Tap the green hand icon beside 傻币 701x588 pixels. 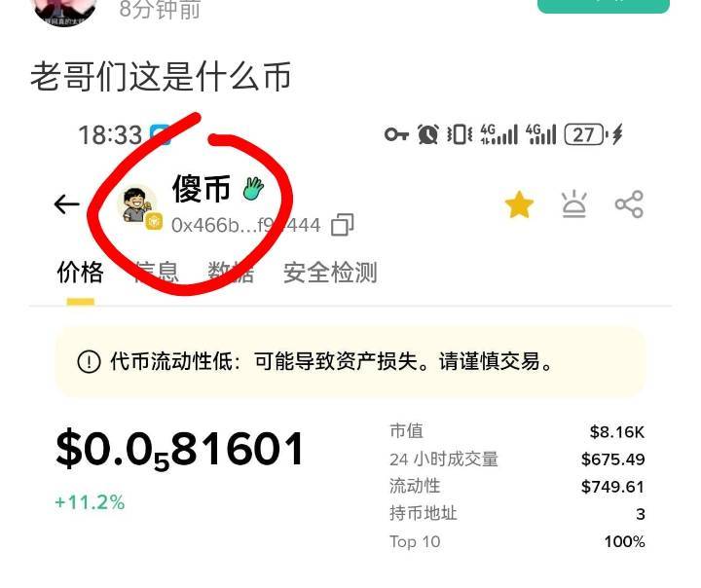[x=253, y=188]
